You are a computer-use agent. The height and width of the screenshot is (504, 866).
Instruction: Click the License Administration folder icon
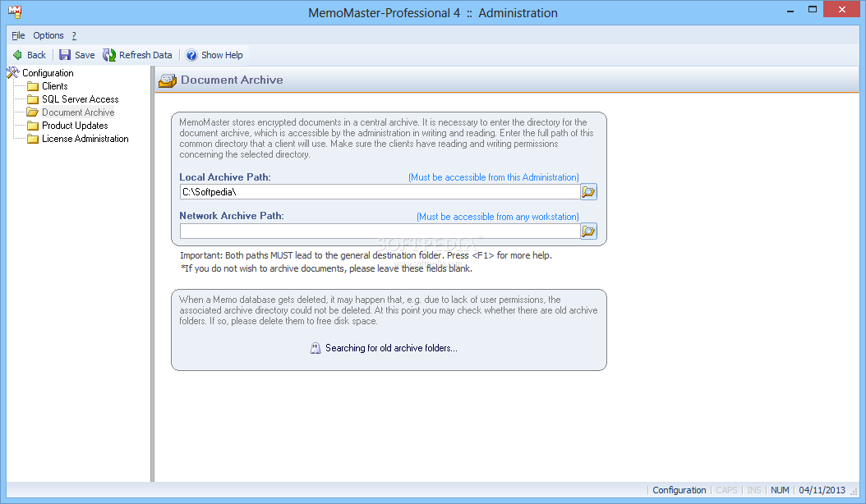[33, 139]
